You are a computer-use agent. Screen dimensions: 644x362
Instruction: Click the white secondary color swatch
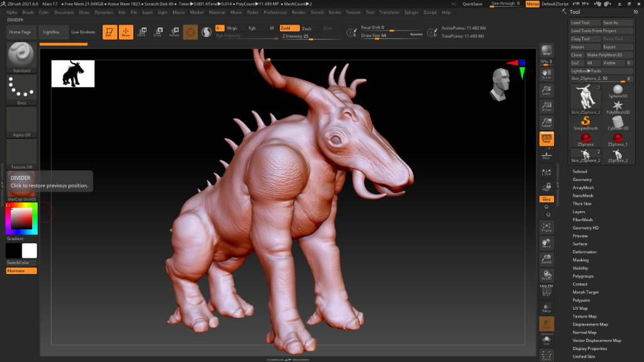tap(29, 251)
